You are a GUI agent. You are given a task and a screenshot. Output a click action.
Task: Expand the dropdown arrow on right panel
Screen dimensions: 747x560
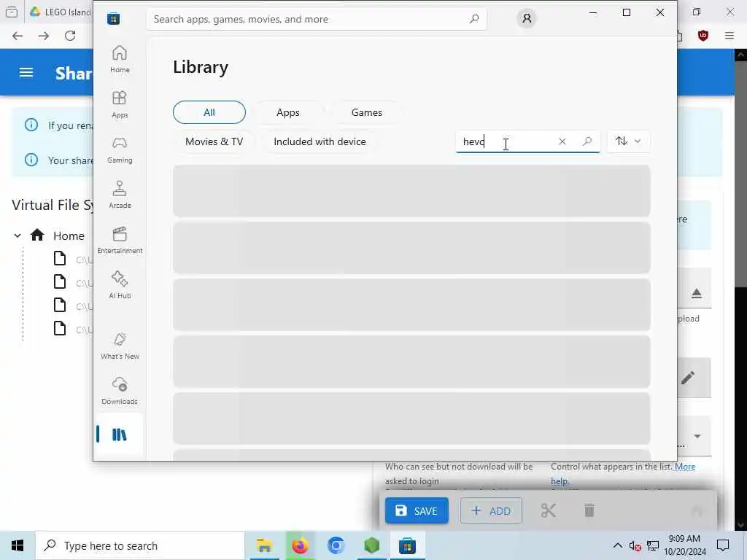pyautogui.click(x=697, y=436)
